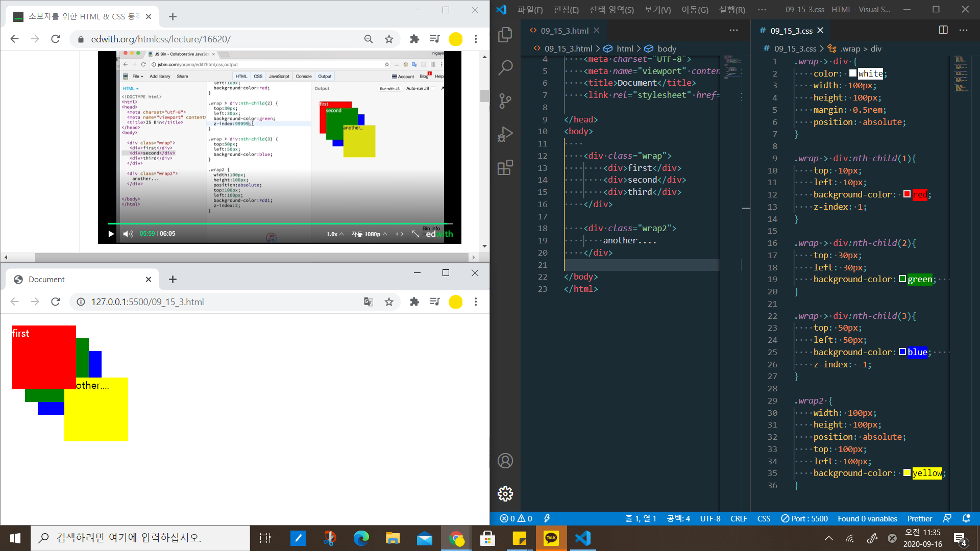Click the split editor right icon

pyautogui.click(x=943, y=30)
